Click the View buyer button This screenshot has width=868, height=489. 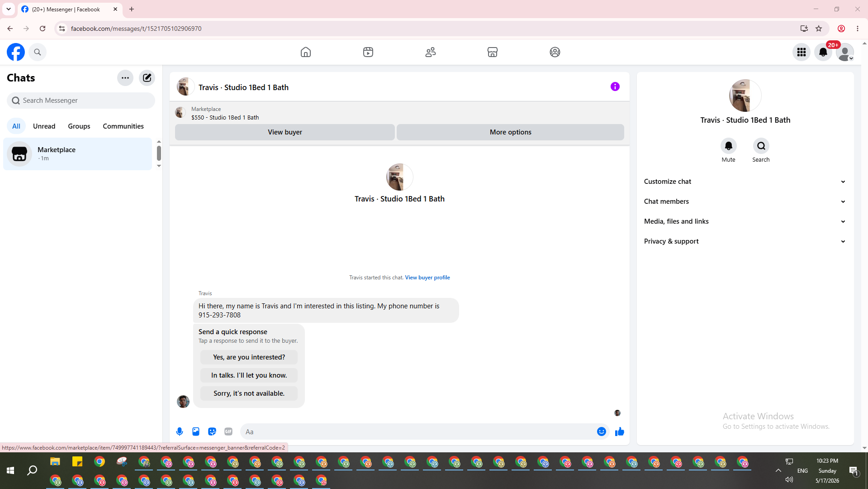pos(285,132)
